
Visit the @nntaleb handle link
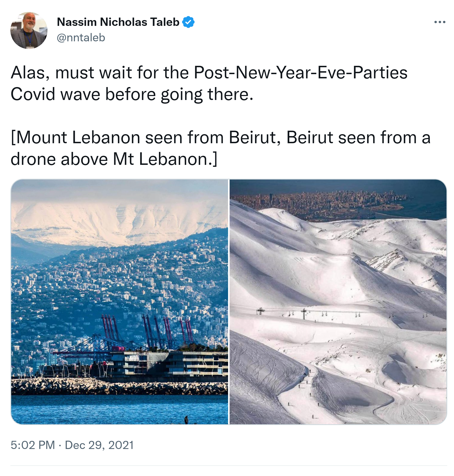point(81,37)
